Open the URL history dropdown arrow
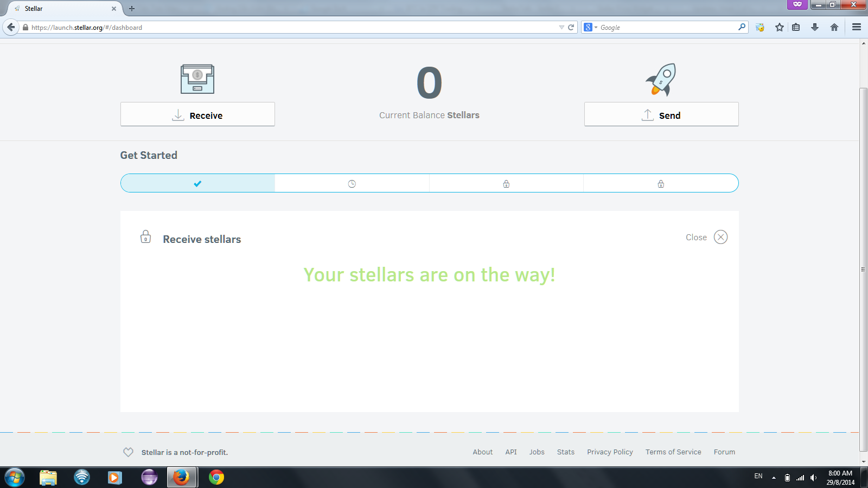Screen dimensions: 868x488 tap(561, 27)
